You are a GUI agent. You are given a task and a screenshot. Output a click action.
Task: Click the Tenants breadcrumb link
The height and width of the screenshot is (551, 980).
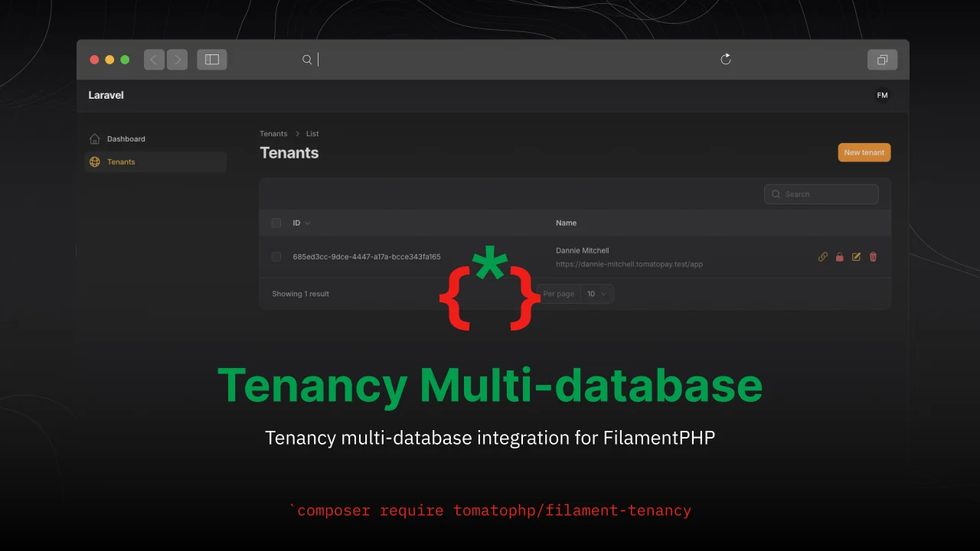pyautogui.click(x=273, y=133)
